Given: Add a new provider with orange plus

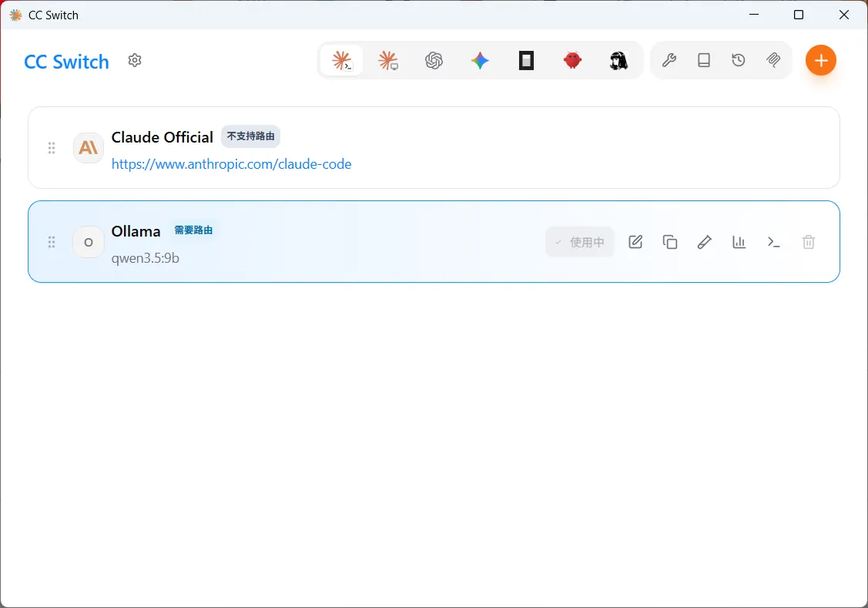Looking at the screenshot, I should [x=820, y=60].
